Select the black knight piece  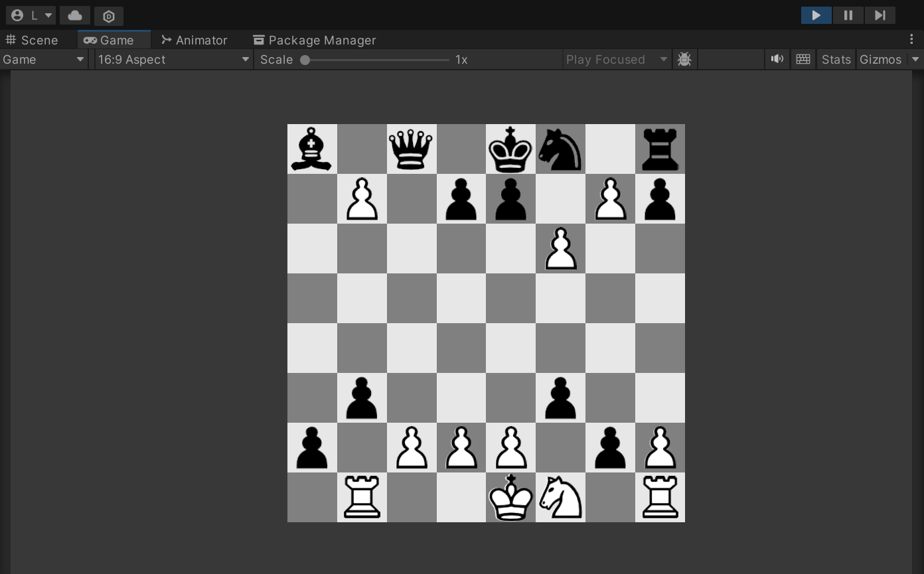coord(560,149)
